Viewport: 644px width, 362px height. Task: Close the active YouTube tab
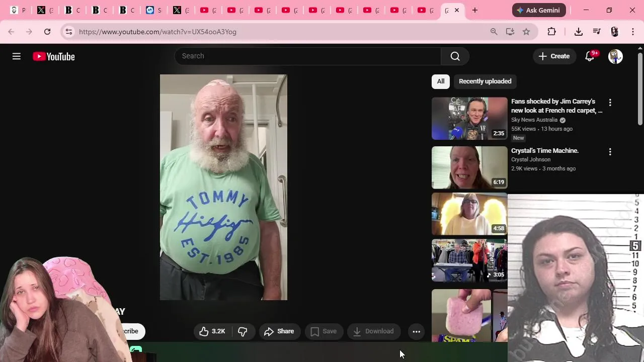457,10
